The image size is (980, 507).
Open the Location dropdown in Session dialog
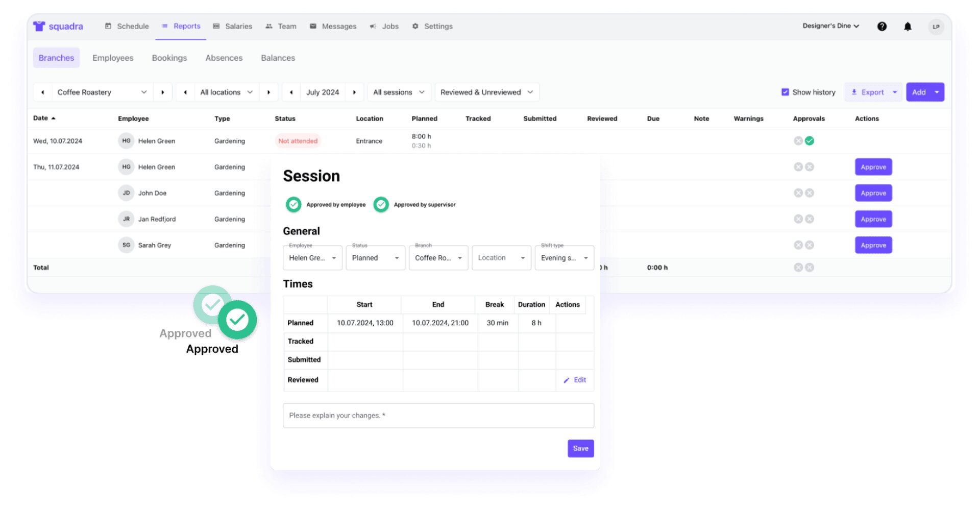coord(502,258)
